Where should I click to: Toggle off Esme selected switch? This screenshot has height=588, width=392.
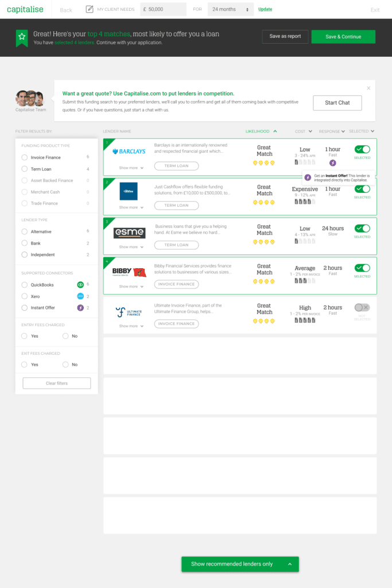tap(362, 229)
